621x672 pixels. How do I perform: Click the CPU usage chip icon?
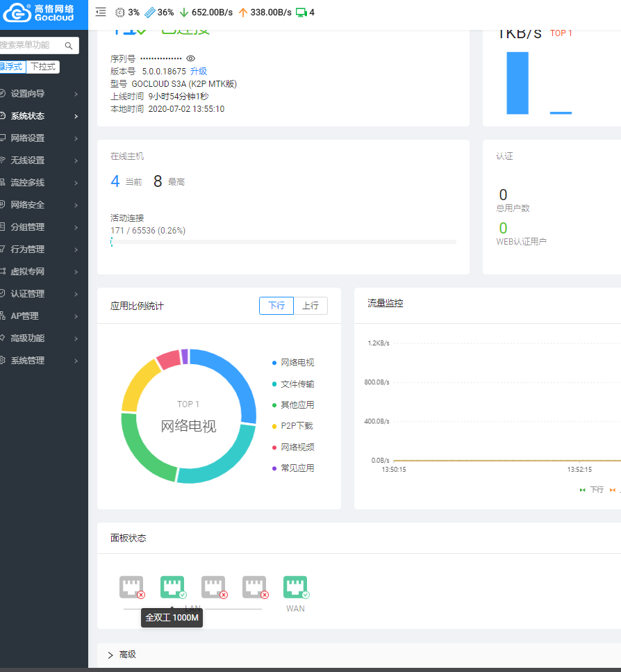119,13
